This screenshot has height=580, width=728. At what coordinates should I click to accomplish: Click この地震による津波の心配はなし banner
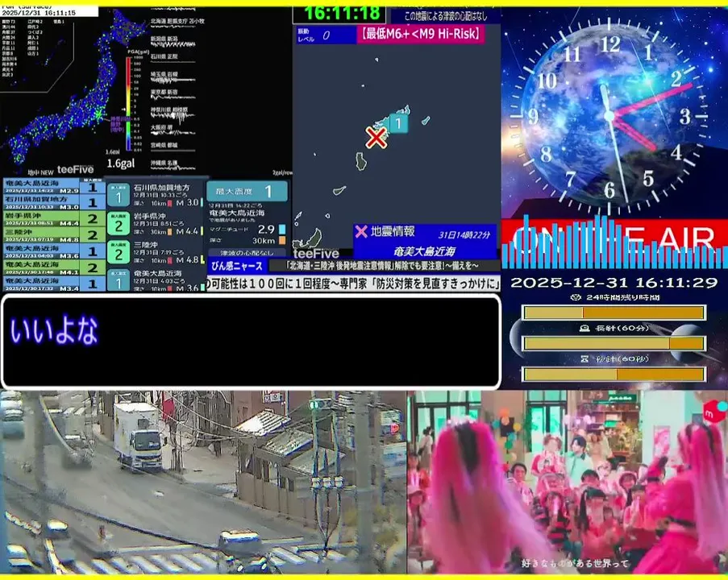445,16
